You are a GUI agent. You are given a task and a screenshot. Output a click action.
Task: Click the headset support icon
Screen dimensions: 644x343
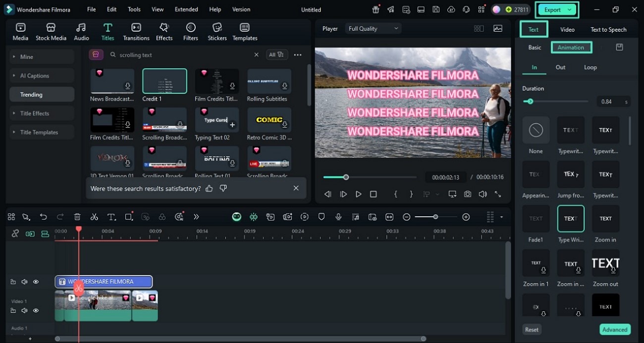click(466, 9)
